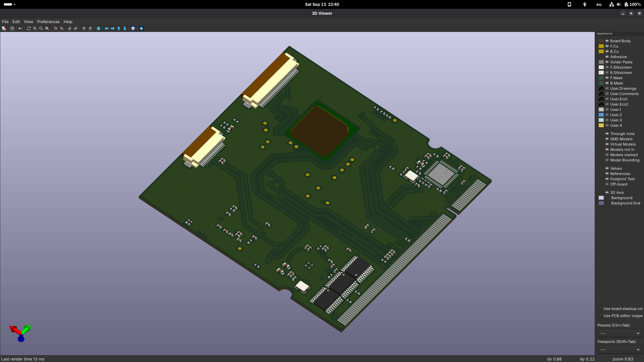Rotate X clockwise toolbar icon
This screenshot has width=644, height=362.
click(55, 28)
